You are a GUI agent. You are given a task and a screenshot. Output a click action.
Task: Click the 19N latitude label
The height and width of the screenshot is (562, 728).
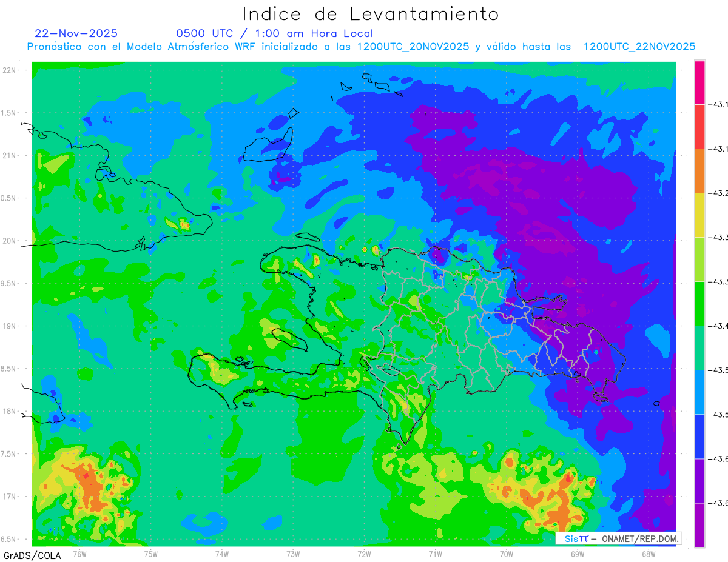(10, 326)
